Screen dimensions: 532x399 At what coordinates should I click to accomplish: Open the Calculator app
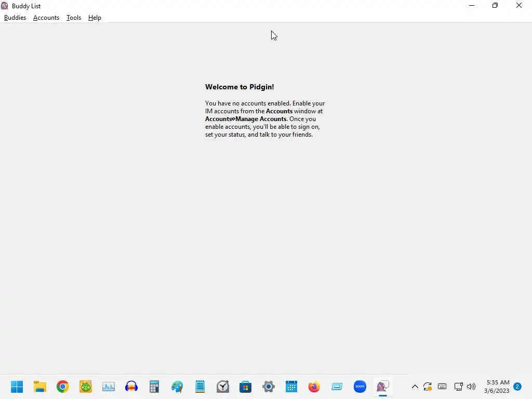[x=154, y=387]
